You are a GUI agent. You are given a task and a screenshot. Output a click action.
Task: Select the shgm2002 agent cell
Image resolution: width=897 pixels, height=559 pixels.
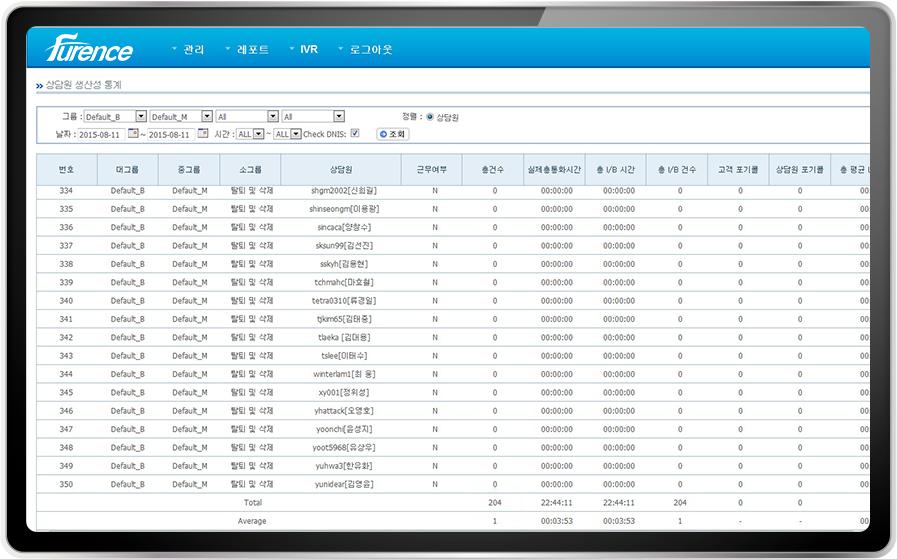tap(344, 191)
